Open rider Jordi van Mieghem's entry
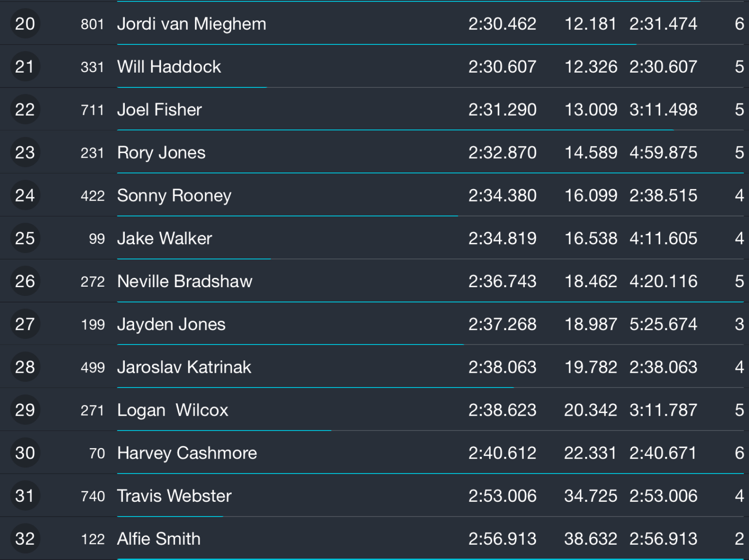The width and height of the screenshot is (749, 560). (x=191, y=24)
